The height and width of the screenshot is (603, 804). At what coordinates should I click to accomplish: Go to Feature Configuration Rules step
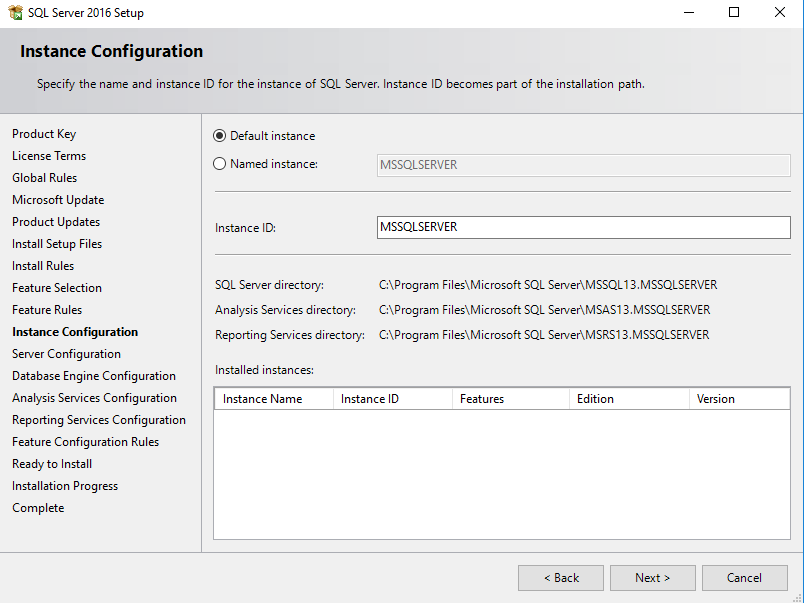click(x=86, y=442)
